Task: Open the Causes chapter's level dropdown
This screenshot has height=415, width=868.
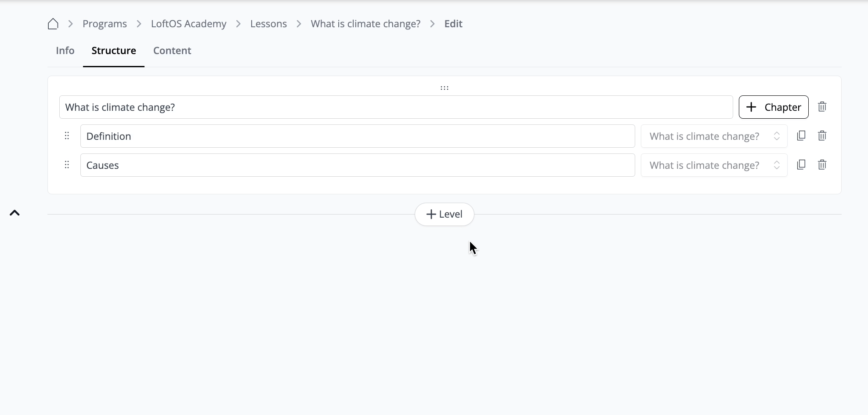Action: [714, 165]
